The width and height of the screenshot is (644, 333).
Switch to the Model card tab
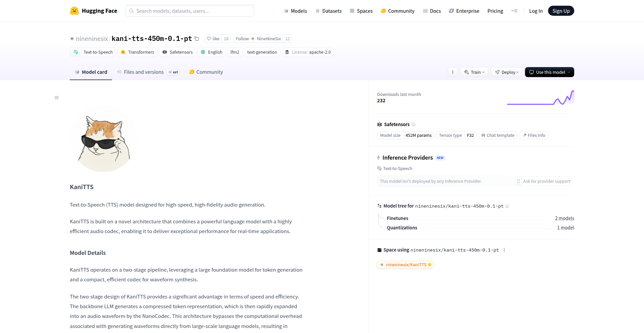[x=91, y=72]
